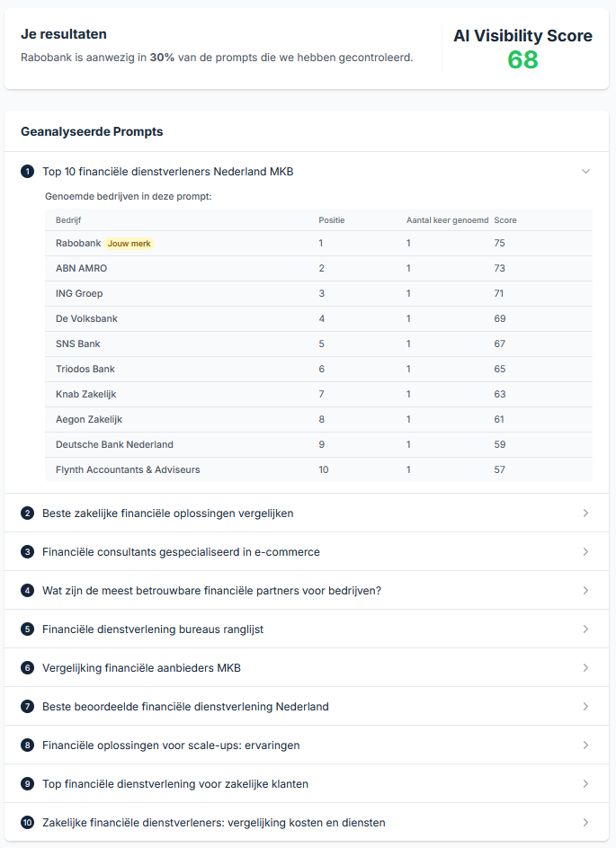
Task: Click number 4 badge icon
Action: pyautogui.click(x=28, y=591)
